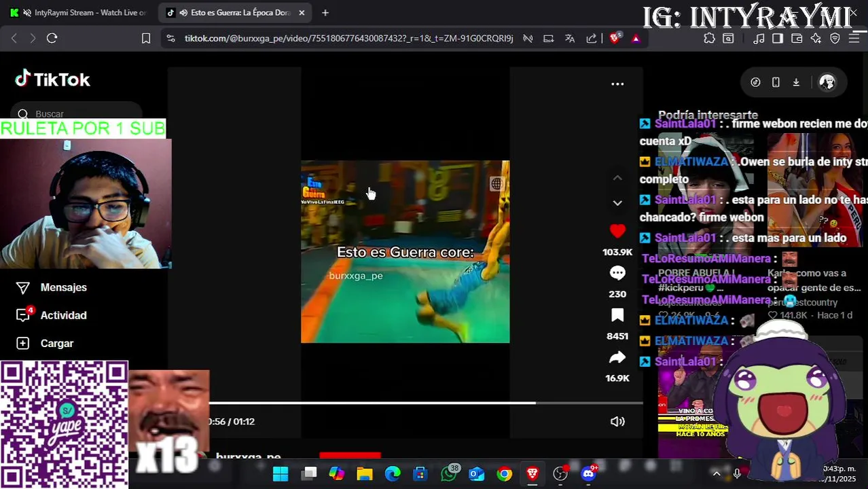Open the Brave VPN shield icon
This screenshot has height=489, width=868.
[835, 39]
